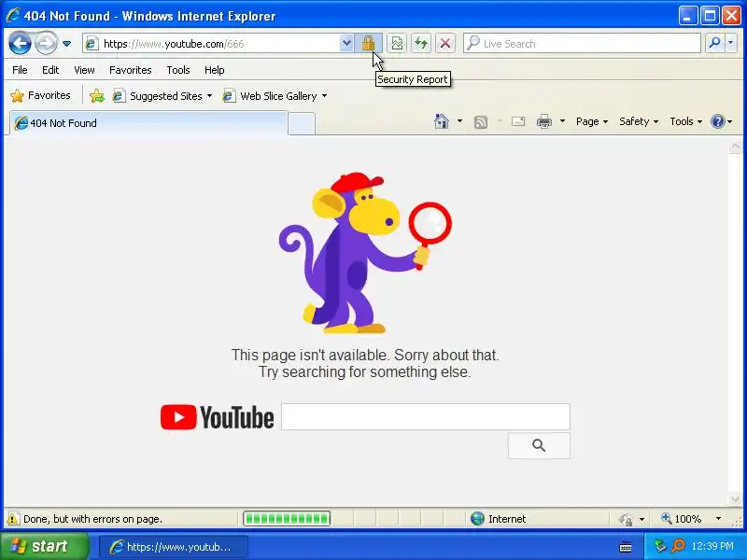Open Web Slice Gallery link

point(275,96)
